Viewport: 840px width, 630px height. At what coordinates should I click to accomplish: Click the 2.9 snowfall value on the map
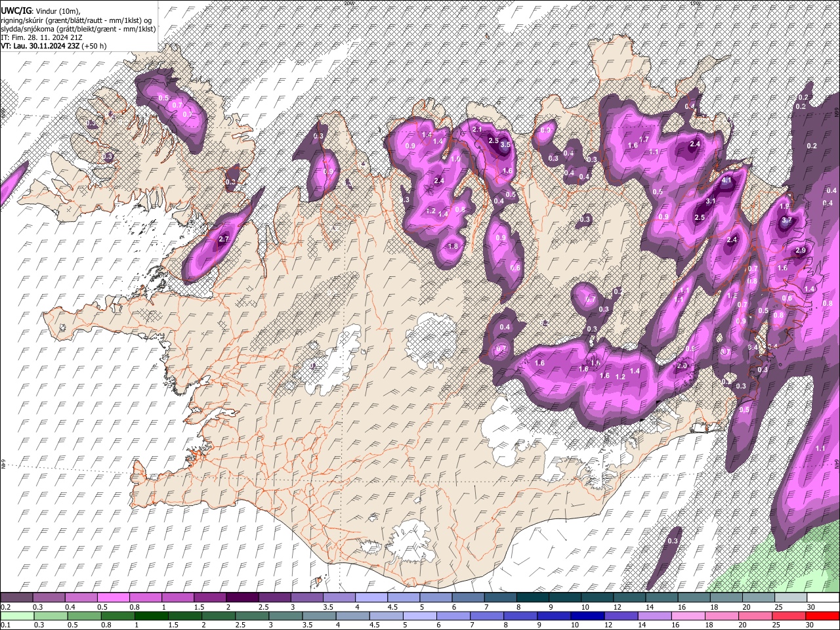801,251
